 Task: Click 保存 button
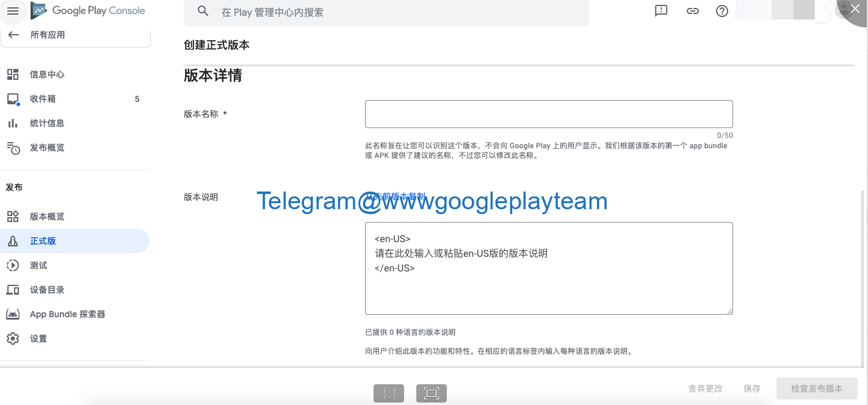(752, 389)
